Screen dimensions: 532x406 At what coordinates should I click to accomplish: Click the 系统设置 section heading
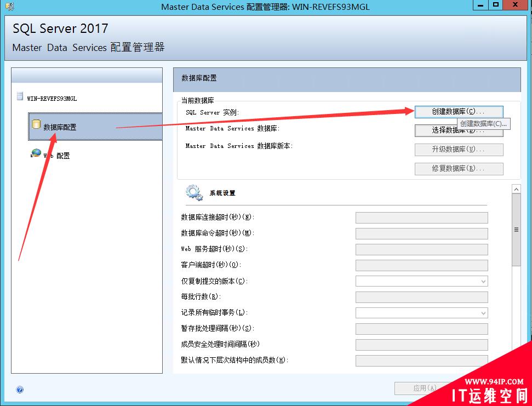pos(222,193)
